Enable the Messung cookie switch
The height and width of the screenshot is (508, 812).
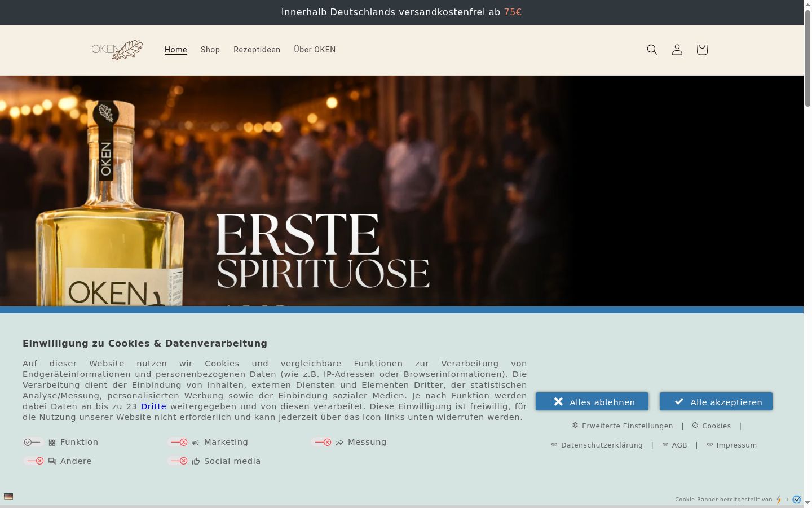[x=323, y=443]
